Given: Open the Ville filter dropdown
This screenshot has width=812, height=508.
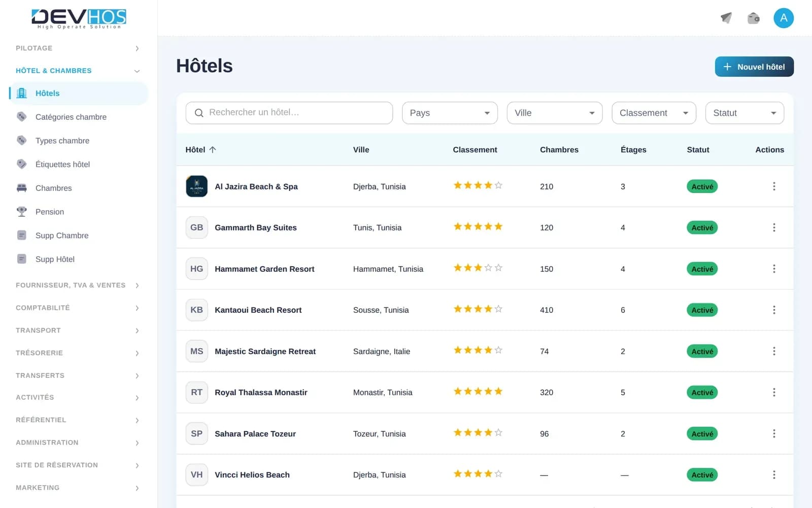Looking at the screenshot, I should (x=555, y=113).
